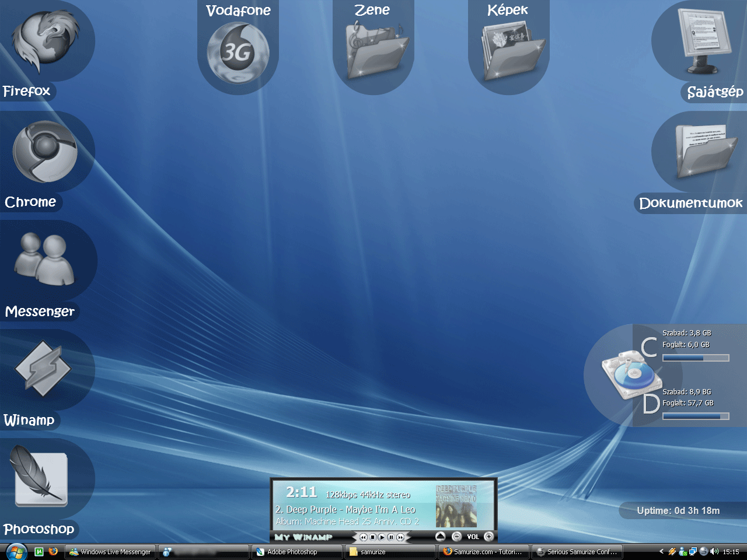Open Firefox from the quick launch bar
This screenshot has width=747, height=560.
tap(53, 551)
